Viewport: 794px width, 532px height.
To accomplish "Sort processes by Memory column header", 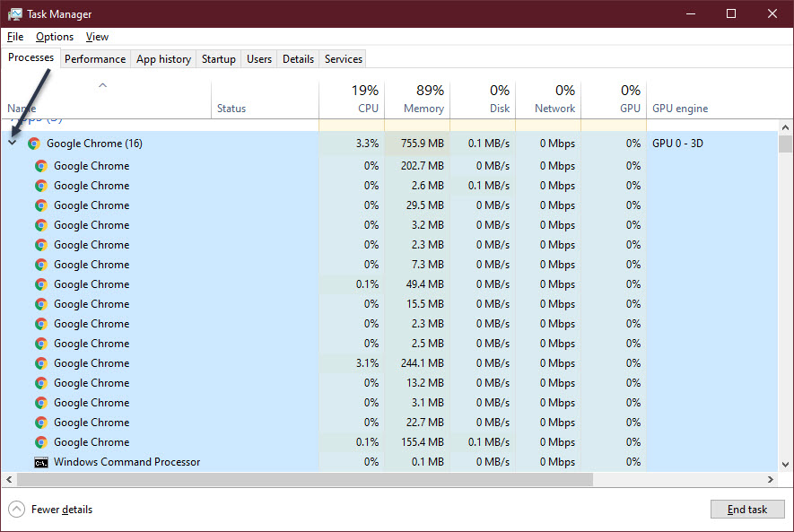I will click(x=417, y=100).
